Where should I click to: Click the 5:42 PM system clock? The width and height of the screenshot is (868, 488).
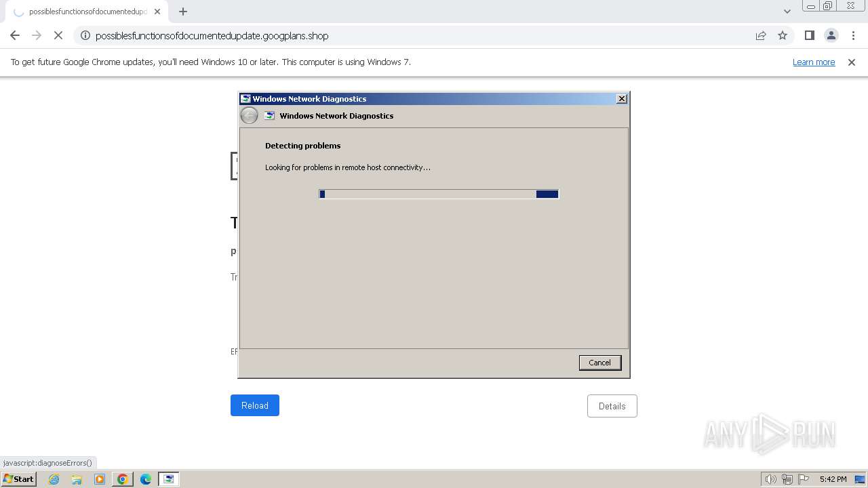(x=833, y=479)
